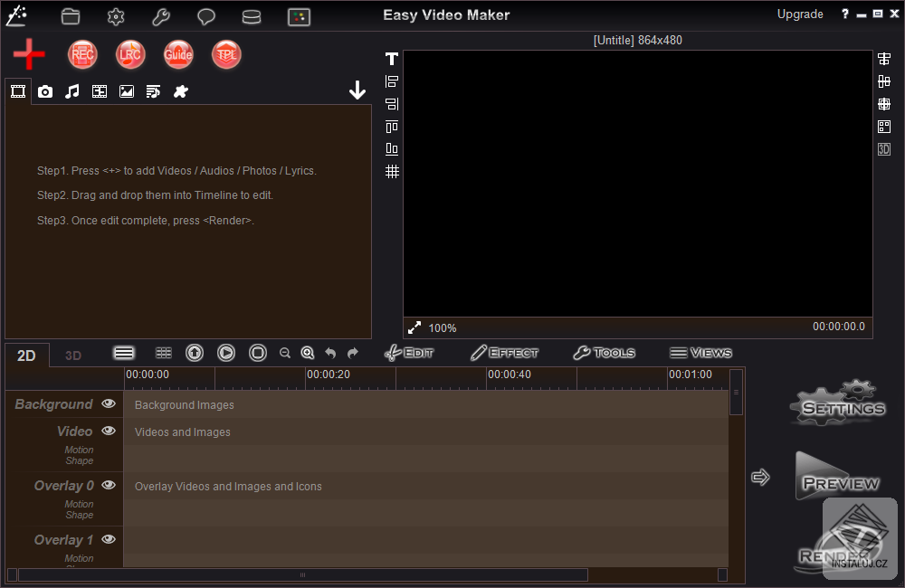Click the Upgrade link

pos(800,14)
